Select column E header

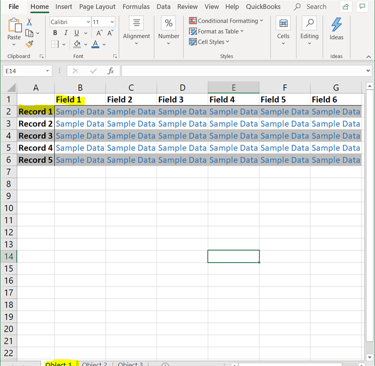click(233, 88)
